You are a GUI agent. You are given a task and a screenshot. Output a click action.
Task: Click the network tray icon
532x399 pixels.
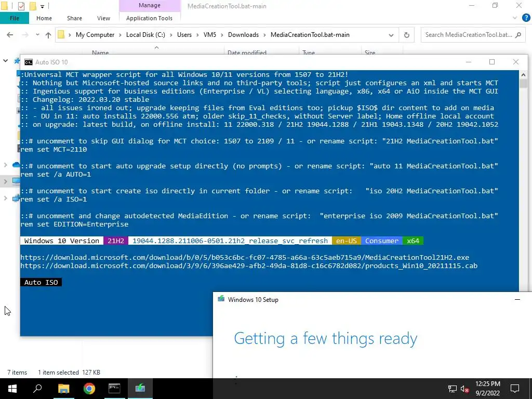[453, 389]
